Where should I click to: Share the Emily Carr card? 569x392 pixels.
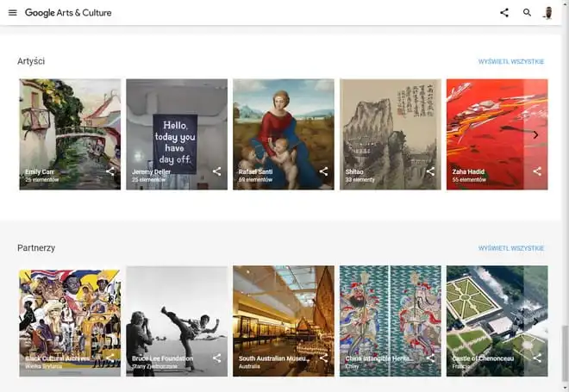(110, 171)
